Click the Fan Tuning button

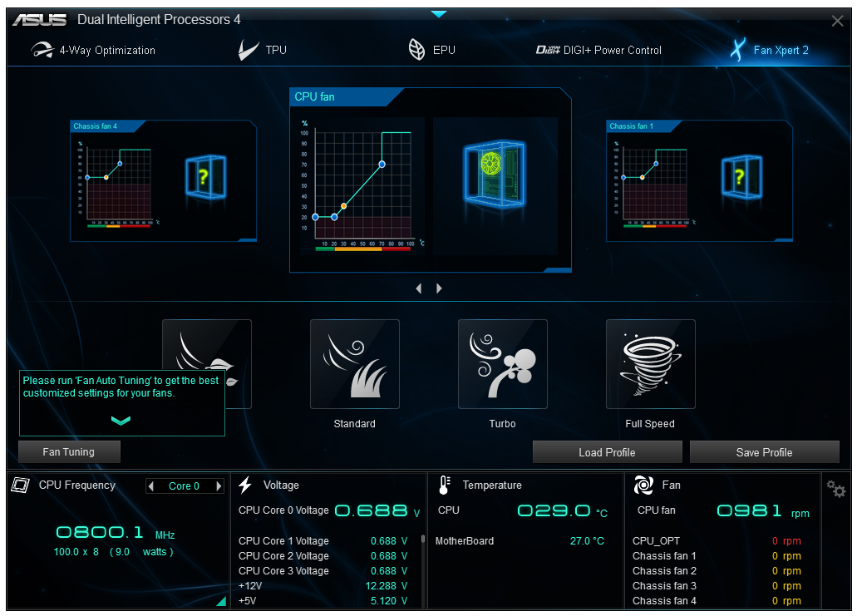[69, 452]
